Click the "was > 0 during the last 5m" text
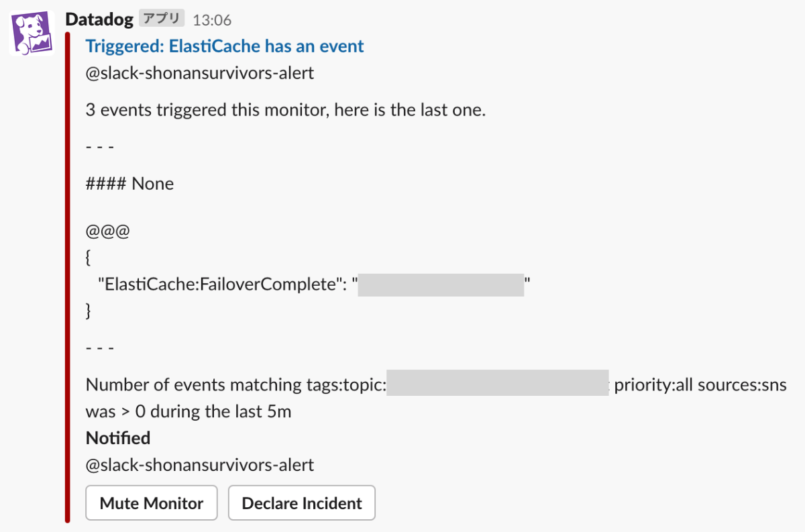 pos(189,411)
